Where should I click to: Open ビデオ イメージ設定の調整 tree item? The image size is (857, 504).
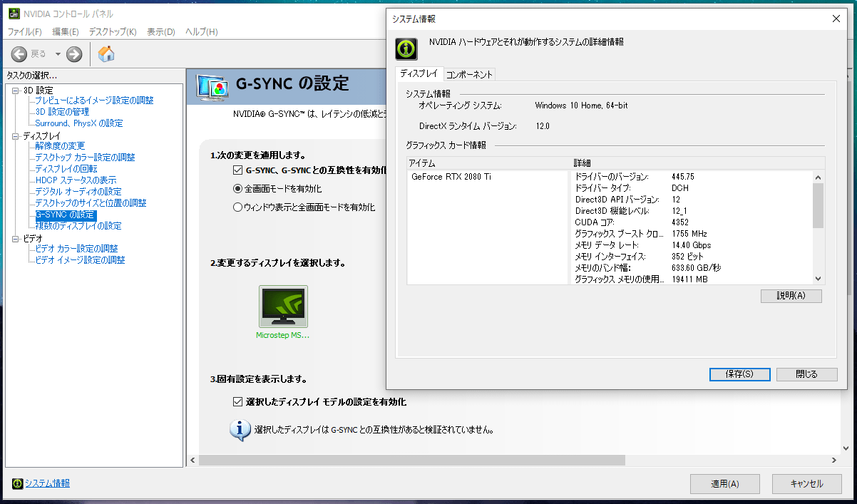pyautogui.click(x=80, y=260)
